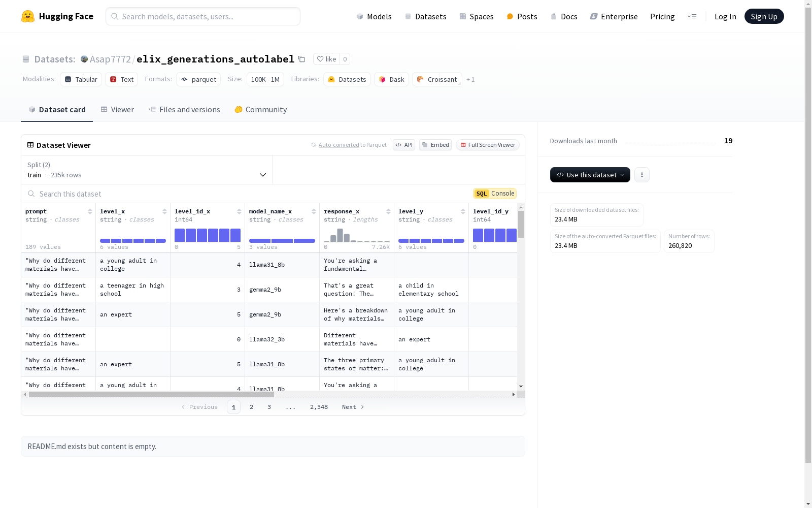Copy dataset name with the copy icon

[x=301, y=59]
